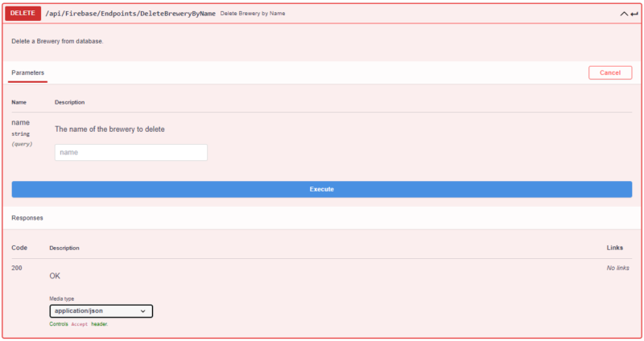Click the 200 response code
The image size is (644, 341).
pyautogui.click(x=17, y=267)
